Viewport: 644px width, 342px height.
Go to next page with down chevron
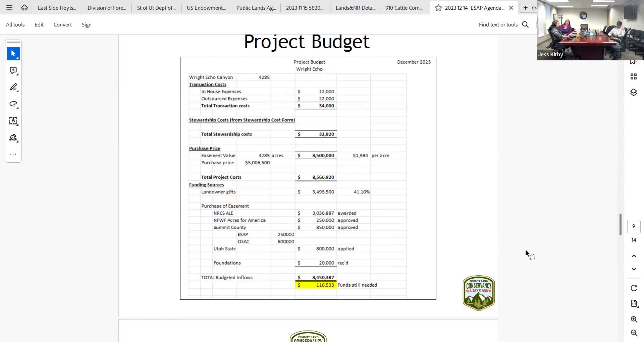tap(634, 269)
